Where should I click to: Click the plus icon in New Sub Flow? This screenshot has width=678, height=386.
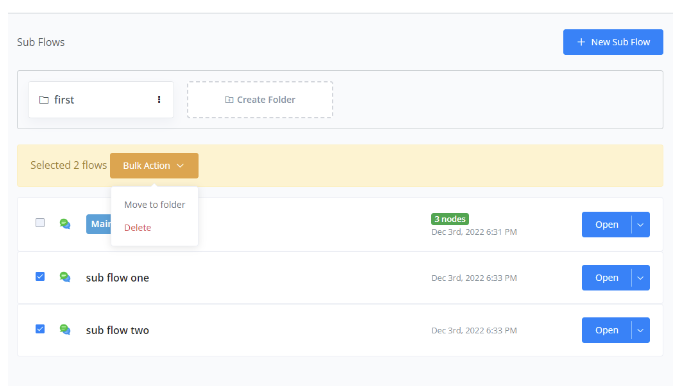point(581,42)
